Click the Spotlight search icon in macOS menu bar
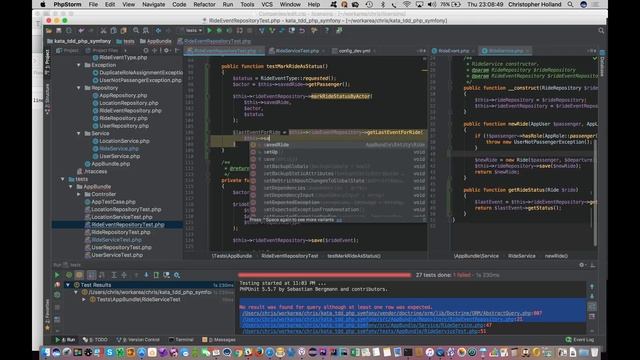 click(570, 4)
